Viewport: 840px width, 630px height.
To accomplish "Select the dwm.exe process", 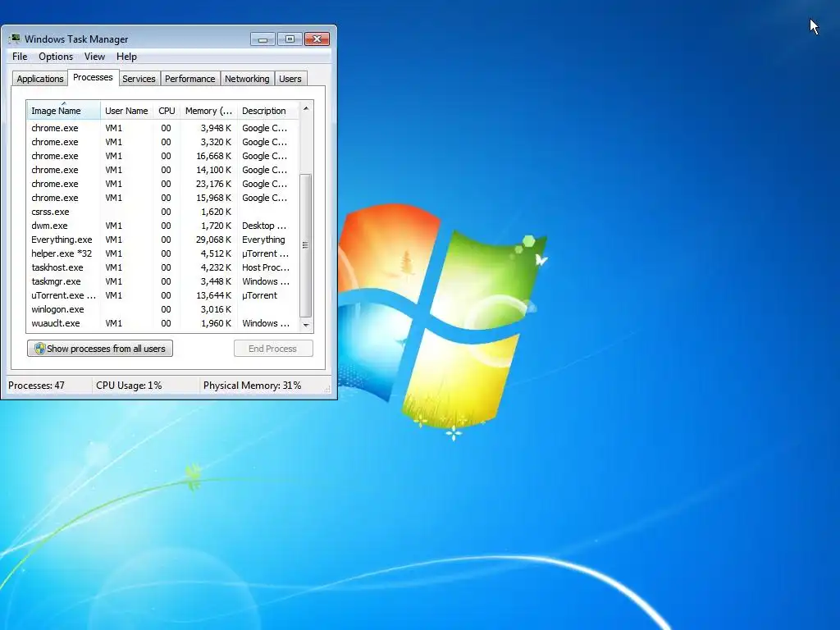I will coord(162,226).
